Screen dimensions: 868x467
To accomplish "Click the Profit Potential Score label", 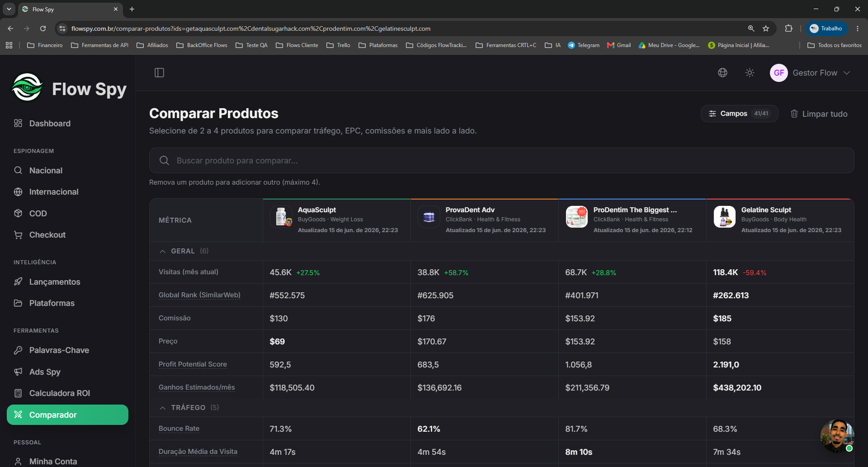I will [193, 364].
